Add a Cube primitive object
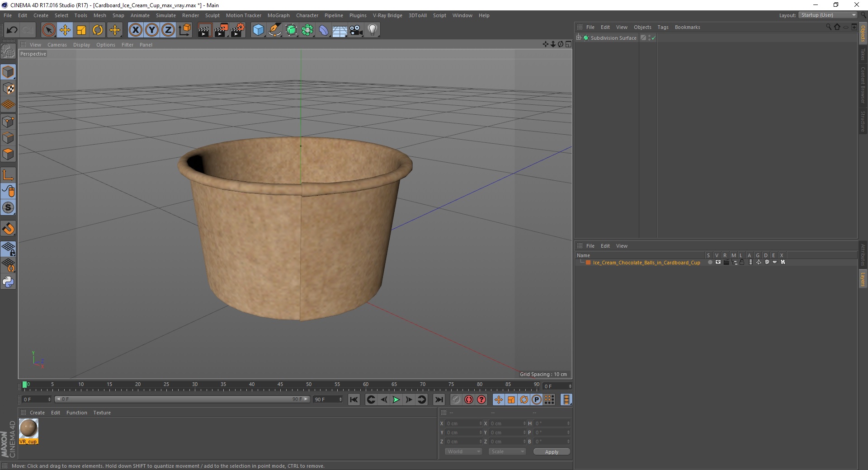Screen dimensions: 868x470 [258, 30]
